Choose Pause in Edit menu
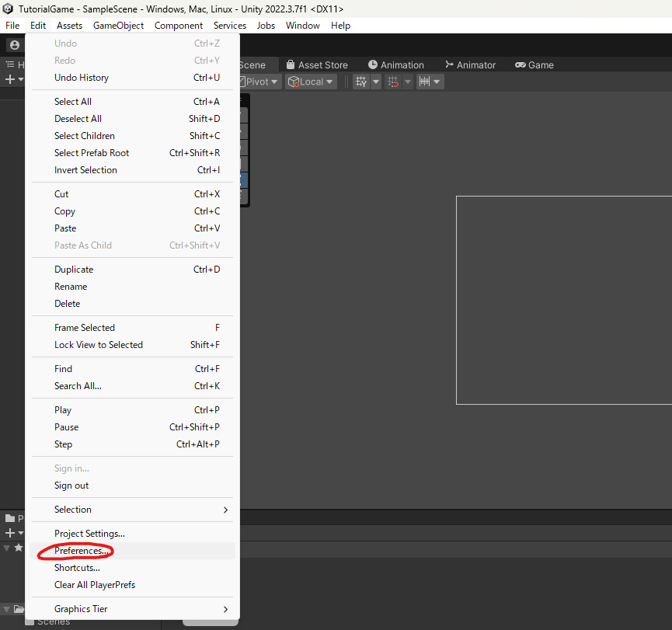 (x=132, y=427)
